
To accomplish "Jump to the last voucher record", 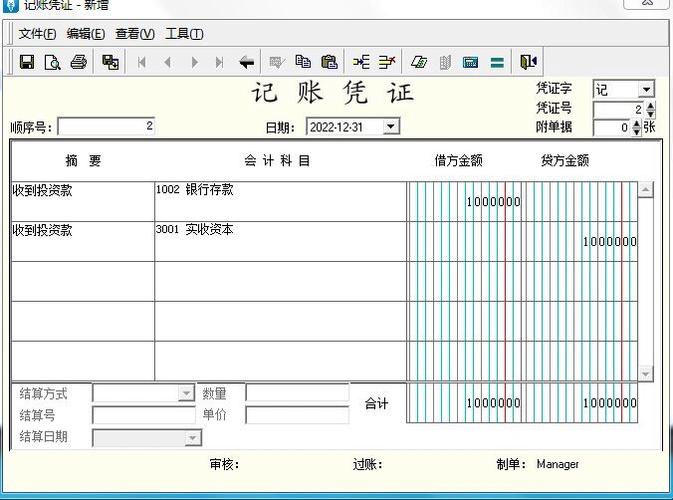I will point(219,63).
